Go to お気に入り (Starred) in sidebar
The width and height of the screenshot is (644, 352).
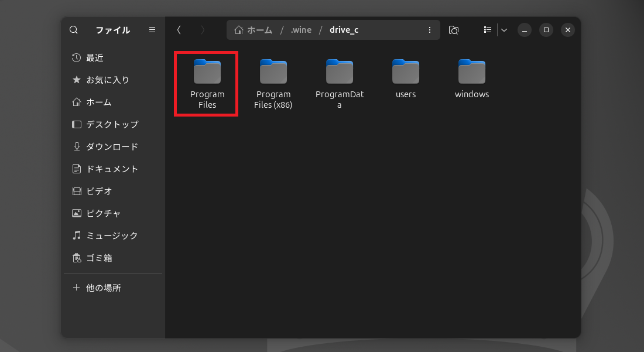(x=107, y=80)
